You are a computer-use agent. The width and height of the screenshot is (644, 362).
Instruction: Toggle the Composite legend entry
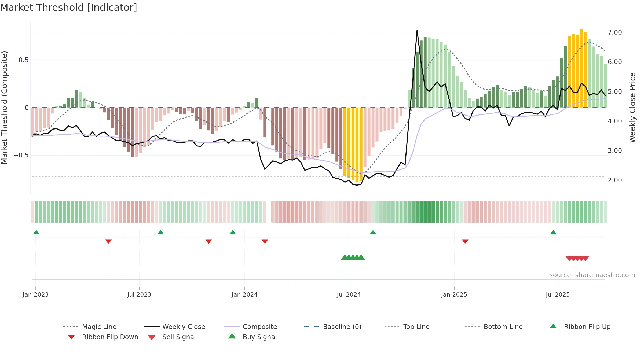click(250, 327)
